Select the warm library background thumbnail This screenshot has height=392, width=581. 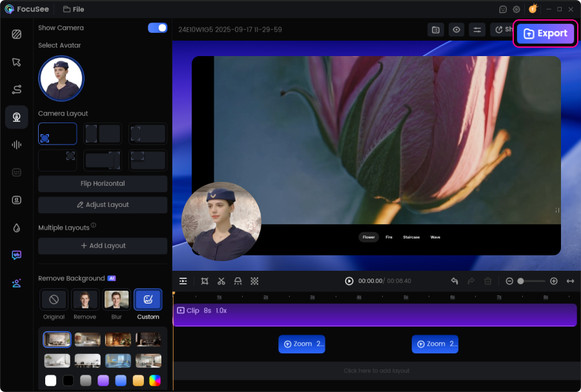(x=118, y=339)
